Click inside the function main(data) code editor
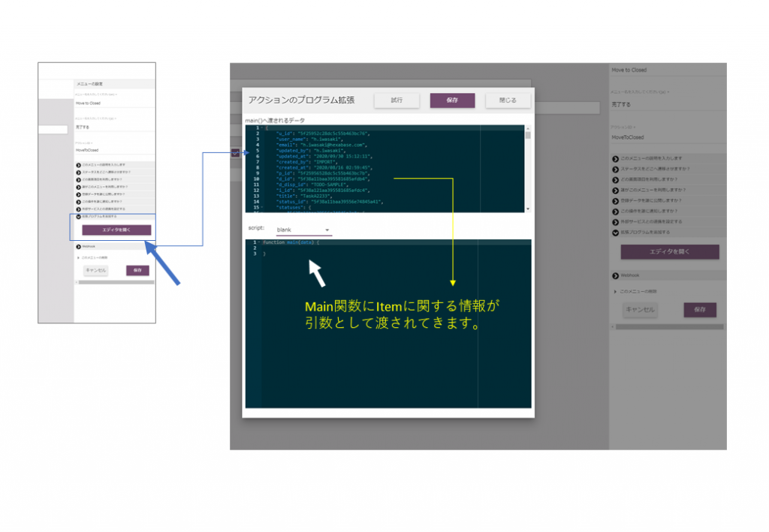The width and height of the screenshot is (769, 532). 391,323
